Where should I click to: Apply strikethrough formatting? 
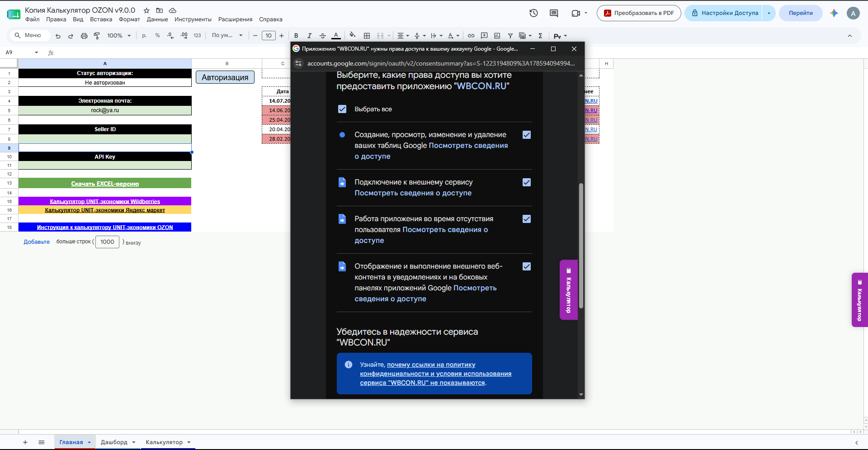pos(322,36)
